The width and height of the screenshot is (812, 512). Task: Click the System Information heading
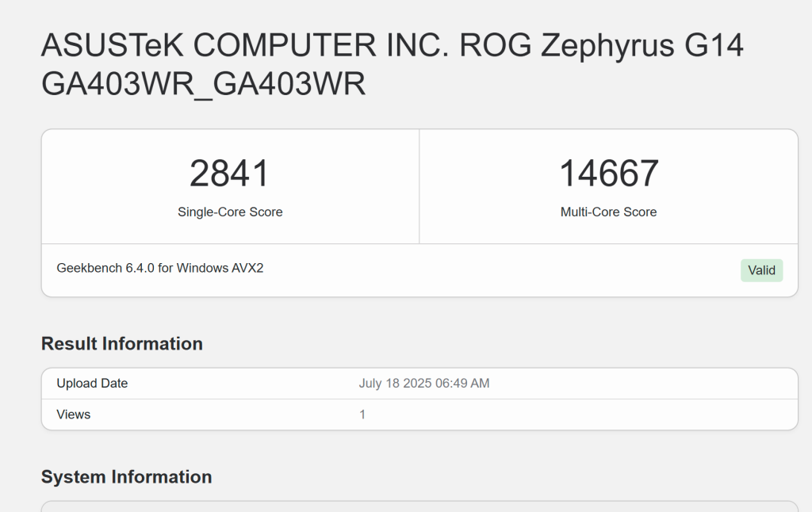(126, 477)
